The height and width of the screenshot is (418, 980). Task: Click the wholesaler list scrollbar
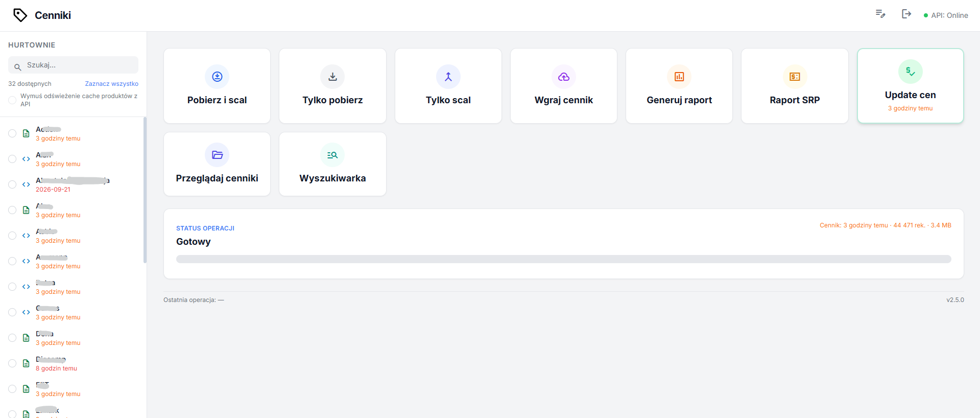tap(145, 190)
